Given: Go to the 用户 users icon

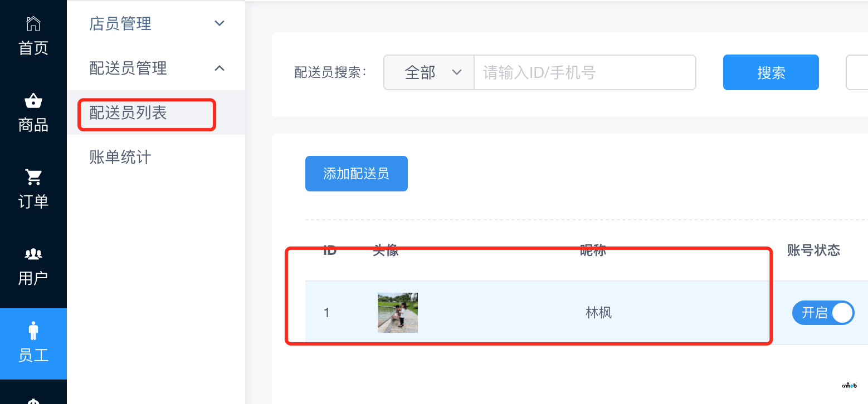Looking at the screenshot, I should pos(33,254).
